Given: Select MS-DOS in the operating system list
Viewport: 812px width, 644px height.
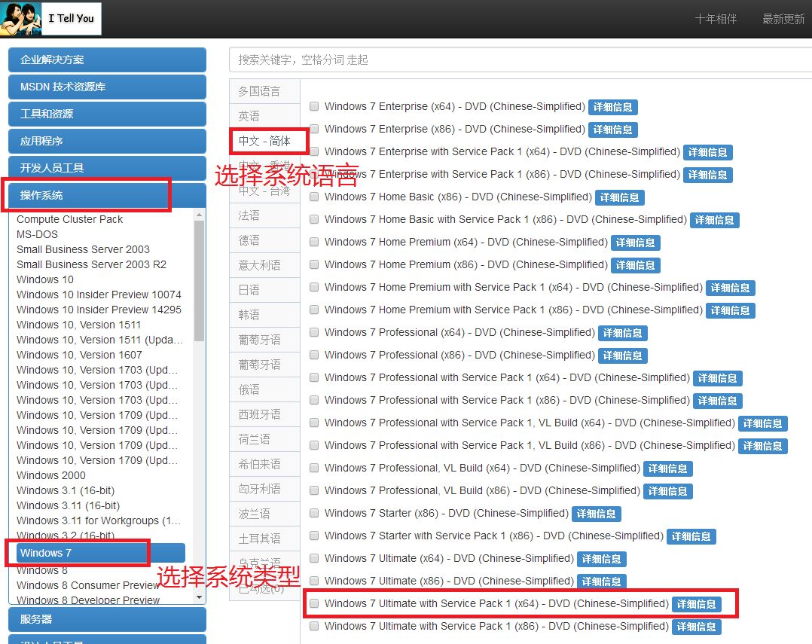Looking at the screenshot, I should pos(38,234).
